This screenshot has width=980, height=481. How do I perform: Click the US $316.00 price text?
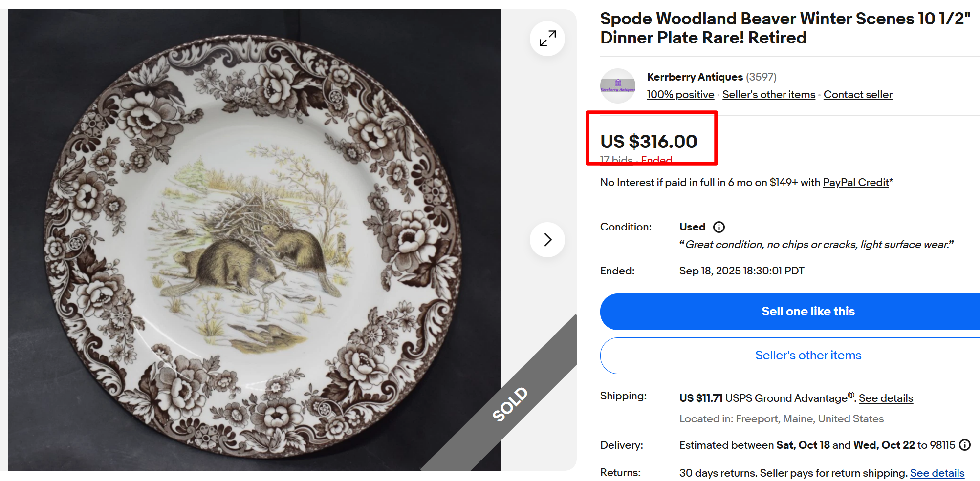click(x=649, y=142)
